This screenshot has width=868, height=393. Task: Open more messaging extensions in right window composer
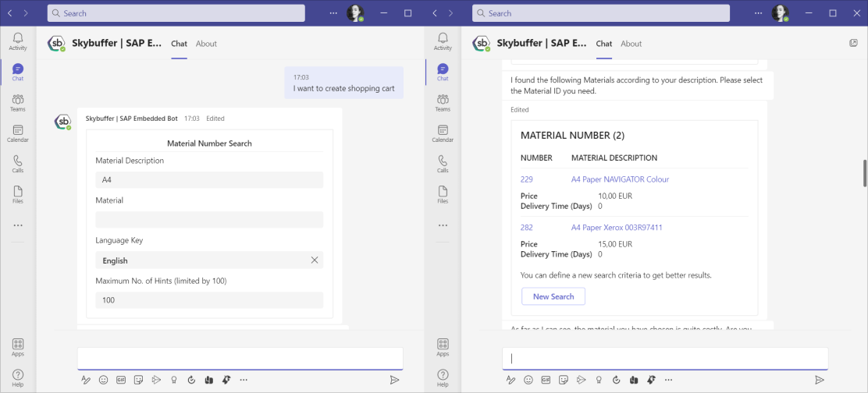coord(669,380)
